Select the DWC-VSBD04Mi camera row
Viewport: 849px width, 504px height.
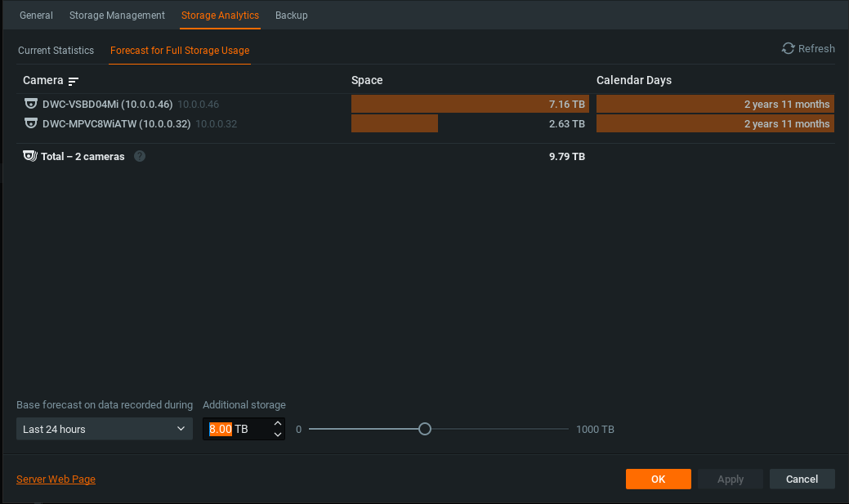point(180,104)
